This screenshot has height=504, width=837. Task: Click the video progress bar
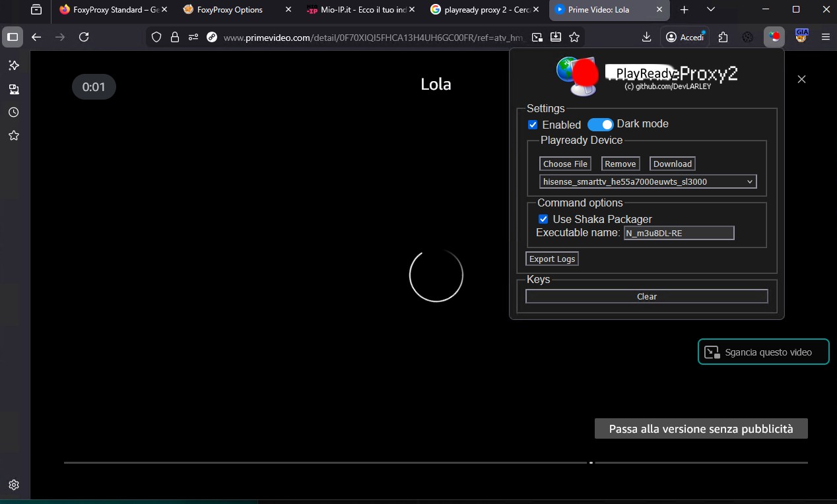click(436, 463)
